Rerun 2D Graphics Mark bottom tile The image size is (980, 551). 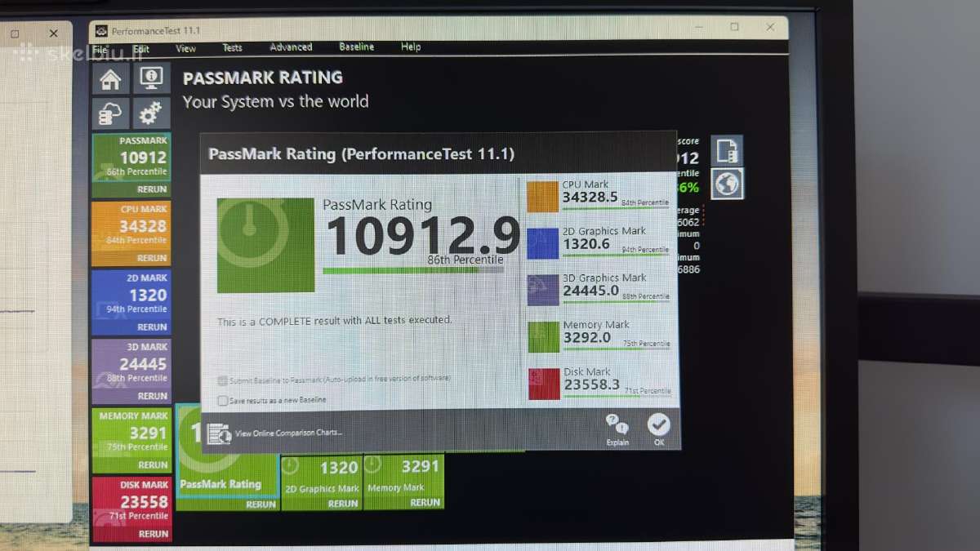(343, 504)
